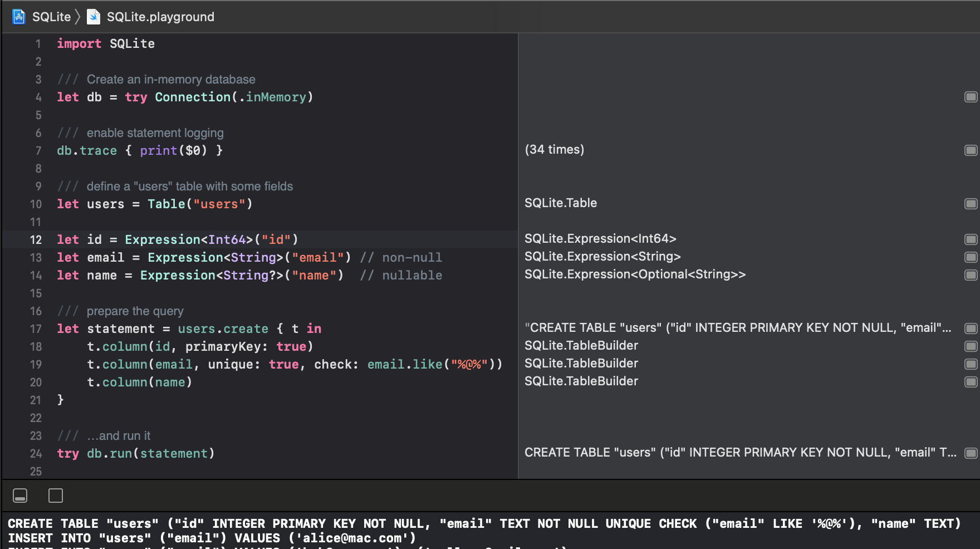Click the highlighted line number 12 gutter
The image size is (980, 549).
(x=36, y=239)
